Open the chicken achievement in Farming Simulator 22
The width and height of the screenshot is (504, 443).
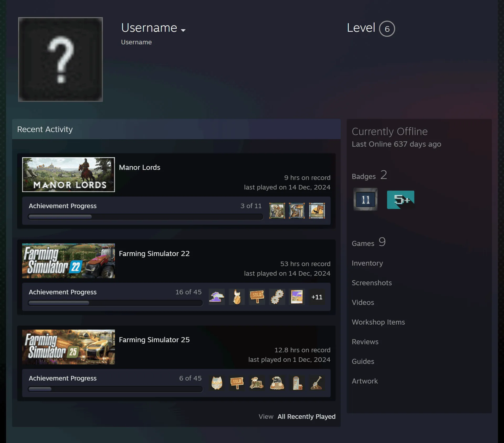[237, 297]
